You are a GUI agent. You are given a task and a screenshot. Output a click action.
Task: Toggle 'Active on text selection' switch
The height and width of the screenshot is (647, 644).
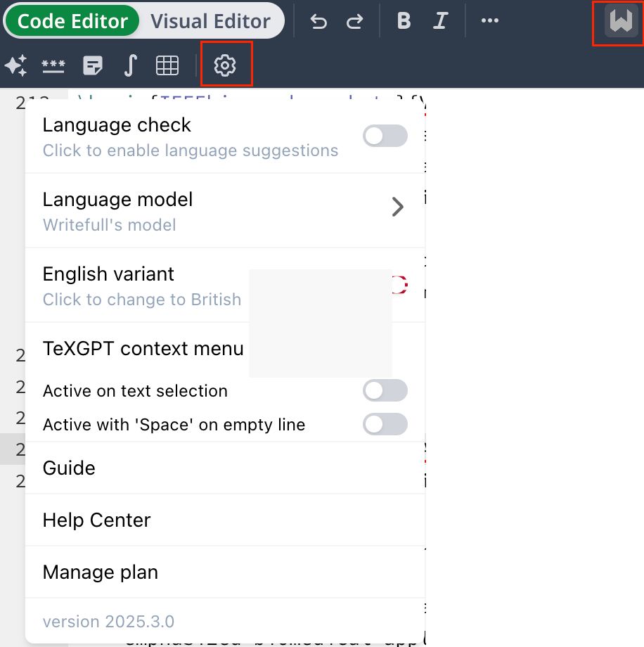[385, 390]
